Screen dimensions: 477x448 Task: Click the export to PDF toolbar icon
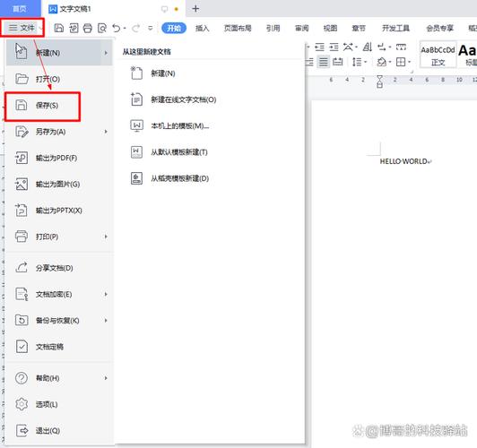click(x=74, y=29)
